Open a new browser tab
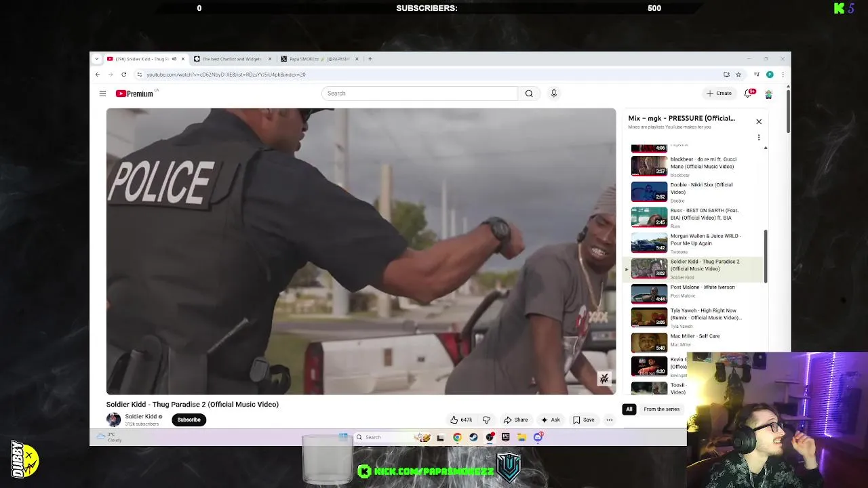 click(370, 59)
